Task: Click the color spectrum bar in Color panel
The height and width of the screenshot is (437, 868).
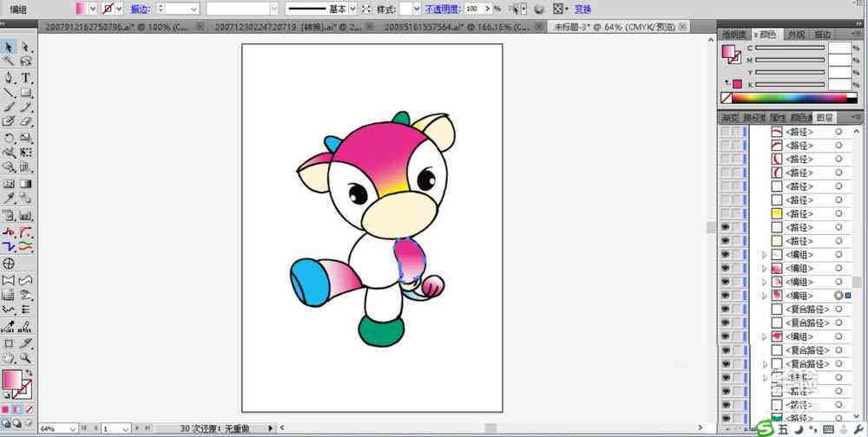Action: (x=790, y=98)
